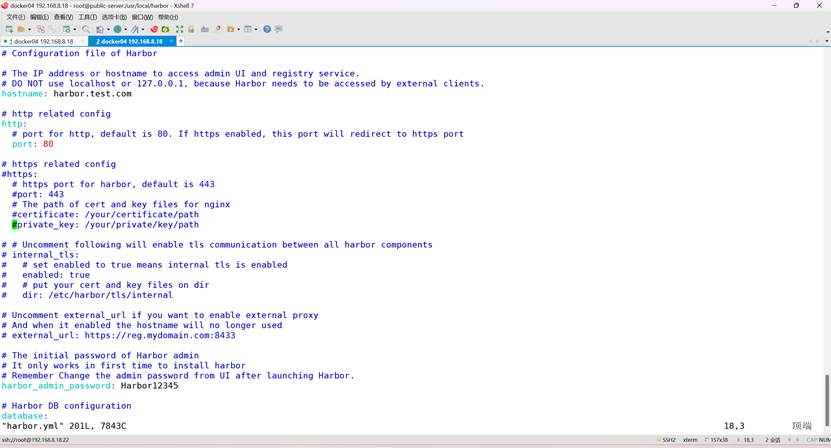Click the Xshell app icon in title bar

5,5
